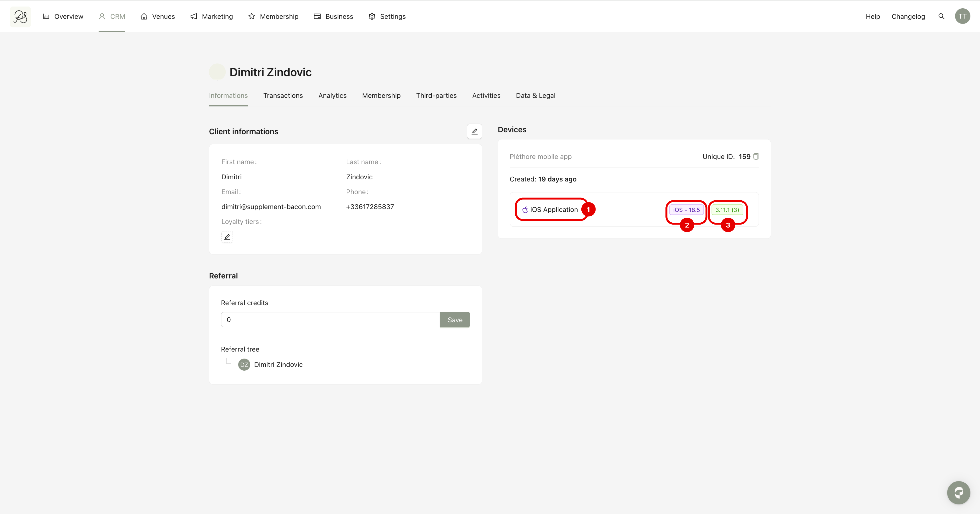Open the search magnifier icon
Screen dimensions: 980x514
(941, 16)
